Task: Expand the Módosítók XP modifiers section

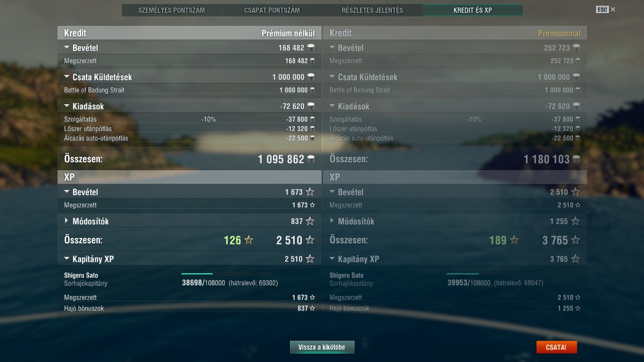Action: coord(66,221)
